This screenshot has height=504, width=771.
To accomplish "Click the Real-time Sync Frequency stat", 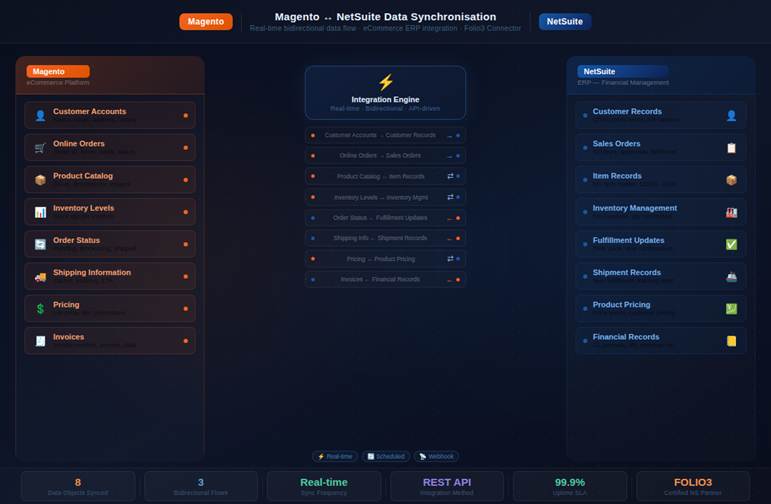I will 324,486.
